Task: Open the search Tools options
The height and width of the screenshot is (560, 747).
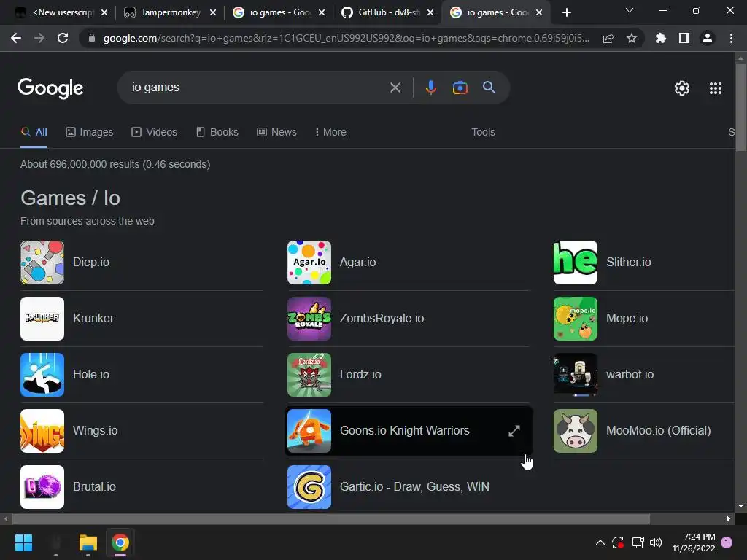Action: tap(483, 133)
